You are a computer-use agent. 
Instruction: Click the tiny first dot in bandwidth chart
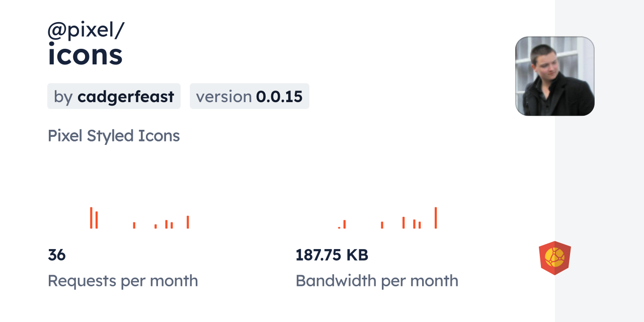pos(339,227)
